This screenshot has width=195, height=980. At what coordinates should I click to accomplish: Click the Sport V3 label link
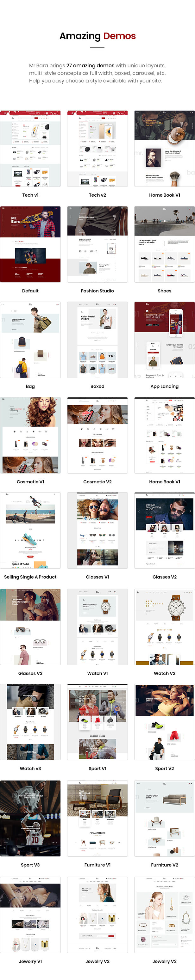pos(30,865)
